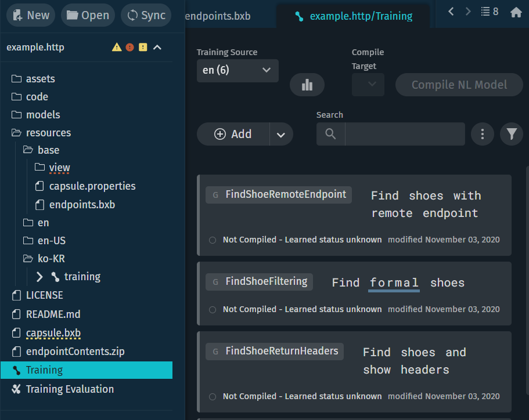
Task: Click the training list vertical scrollbar
Action: click(x=527, y=280)
